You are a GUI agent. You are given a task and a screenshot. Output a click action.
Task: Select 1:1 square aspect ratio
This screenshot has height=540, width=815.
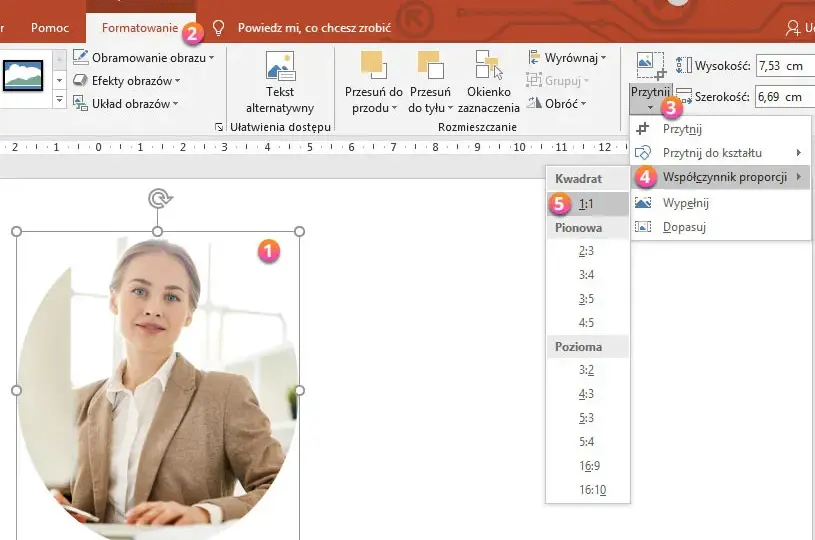tap(588, 204)
